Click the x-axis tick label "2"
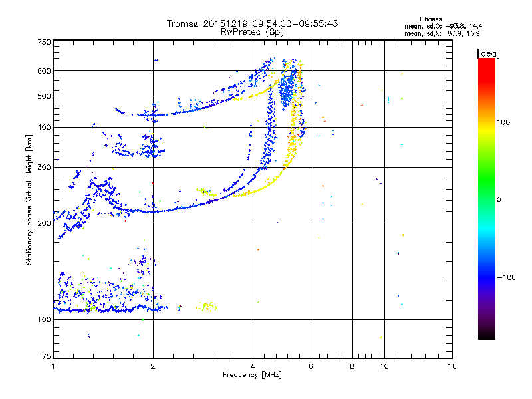Viewport: 532px width, 399px height. [x=153, y=366]
